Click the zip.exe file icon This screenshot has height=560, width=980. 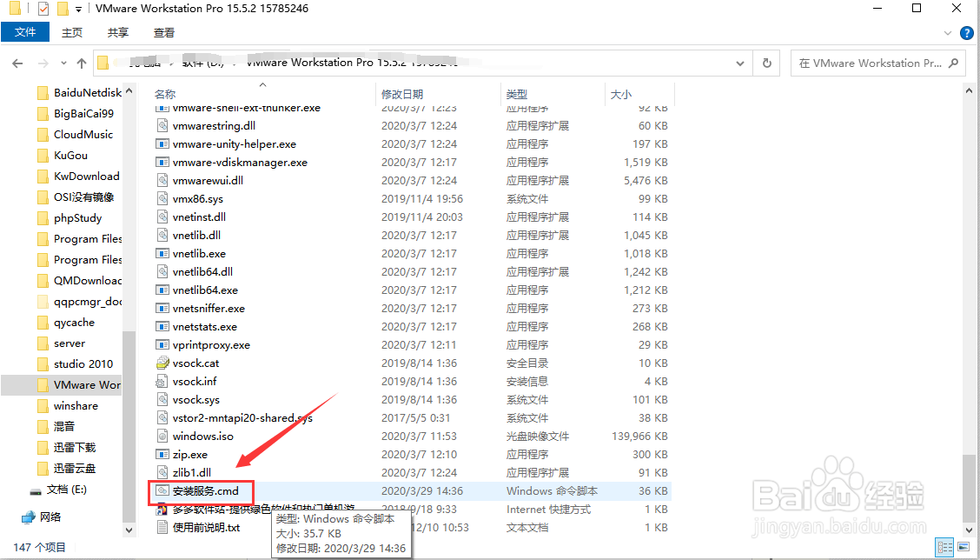click(x=162, y=454)
